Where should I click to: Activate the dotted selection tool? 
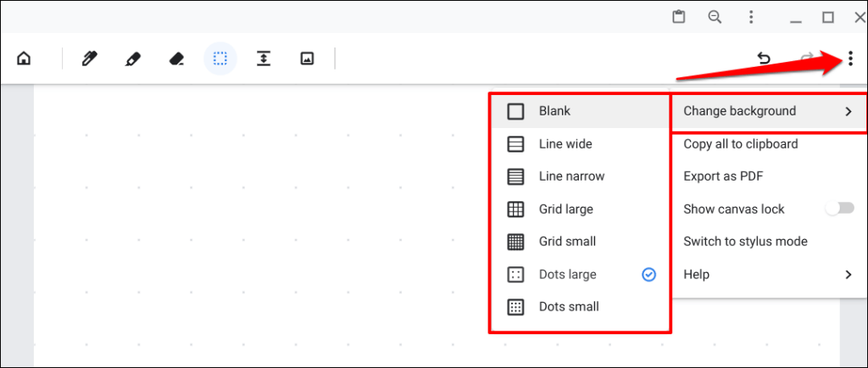pyautogui.click(x=220, y=59)
